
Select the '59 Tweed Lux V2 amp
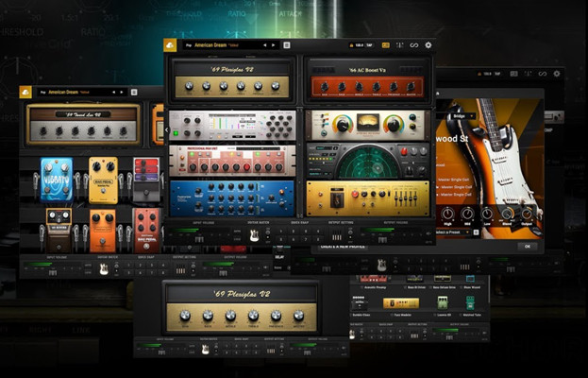[83, 125]
